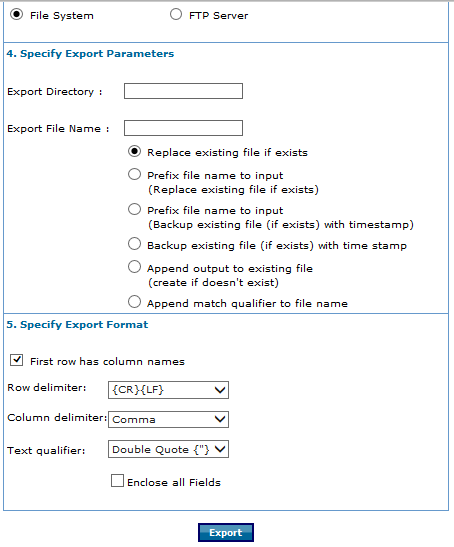Select the File System radio button
454x547 pixels.
click(16, 15)
